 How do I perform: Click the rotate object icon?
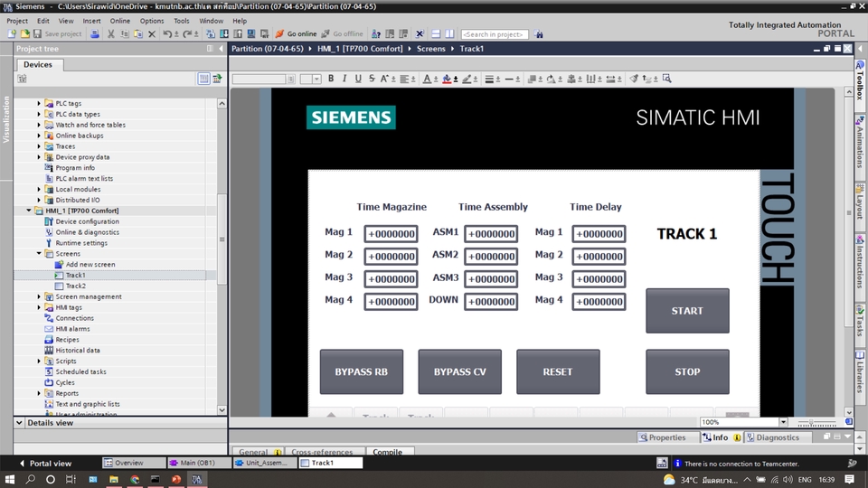coord(551,79)
